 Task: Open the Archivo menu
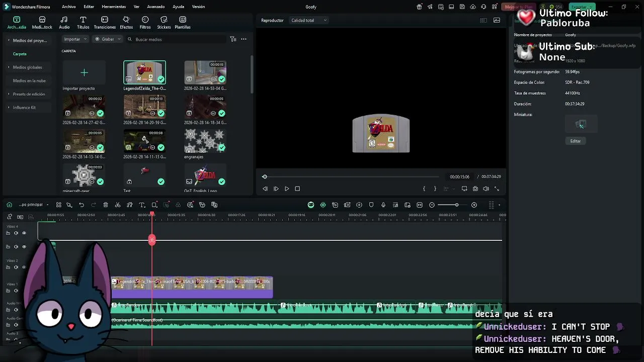pos(69,7)
